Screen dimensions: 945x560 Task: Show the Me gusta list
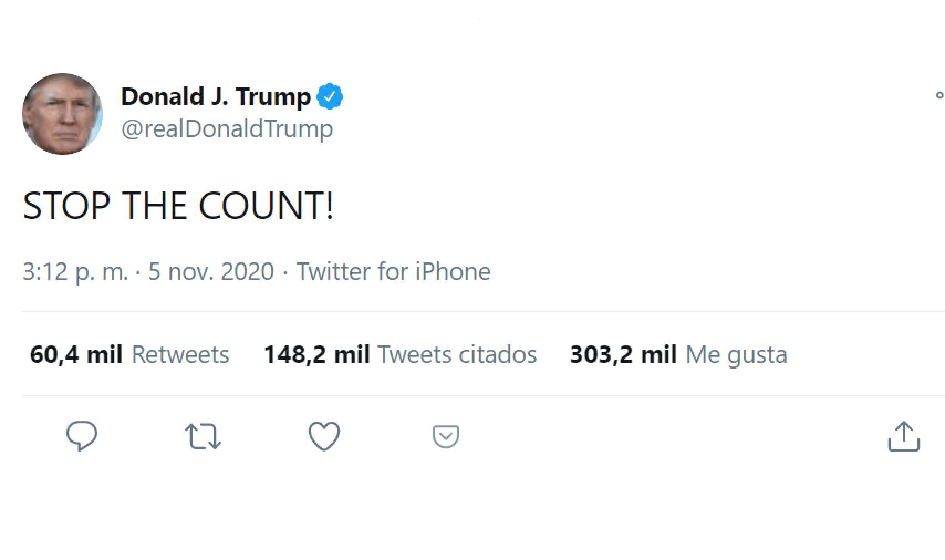(x=736, y=355)
